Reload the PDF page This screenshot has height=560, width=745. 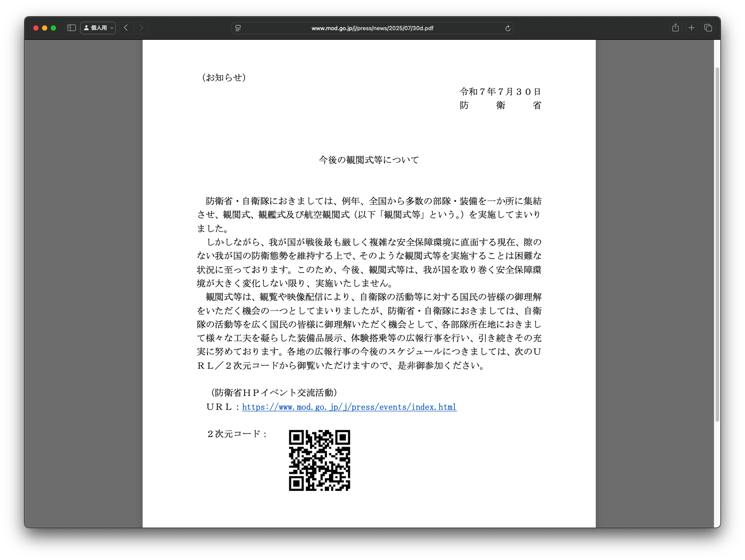[508, 28]
